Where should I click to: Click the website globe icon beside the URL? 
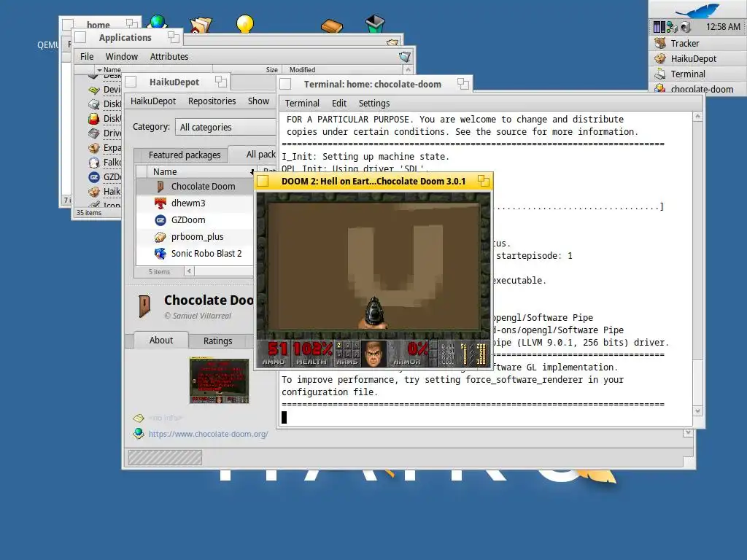138,433
